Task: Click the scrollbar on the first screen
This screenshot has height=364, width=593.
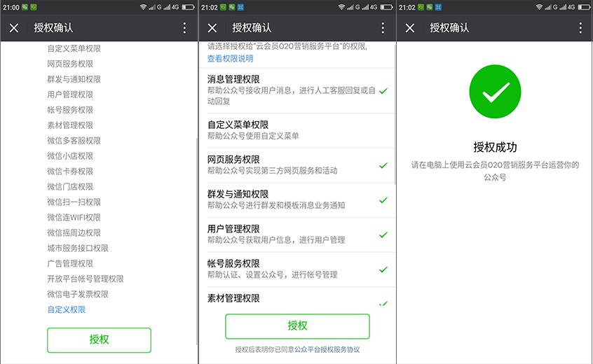Action: point(197,241)
